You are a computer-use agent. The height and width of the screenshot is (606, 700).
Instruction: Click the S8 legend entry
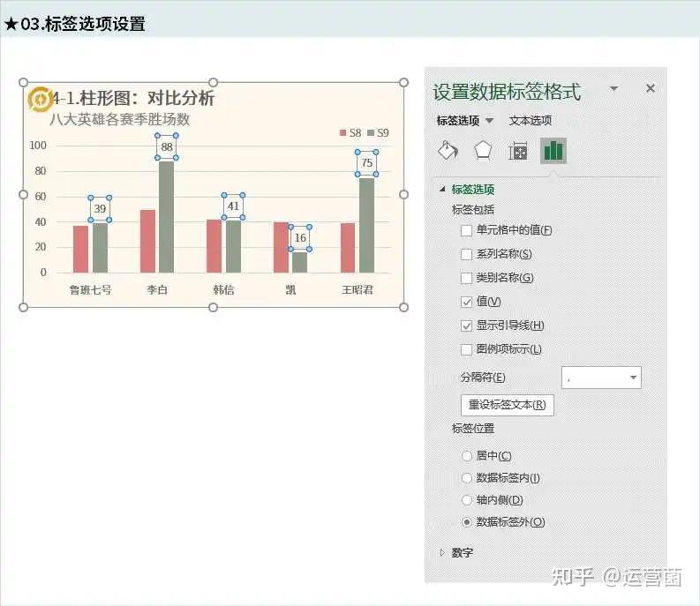tap(350, 132)
